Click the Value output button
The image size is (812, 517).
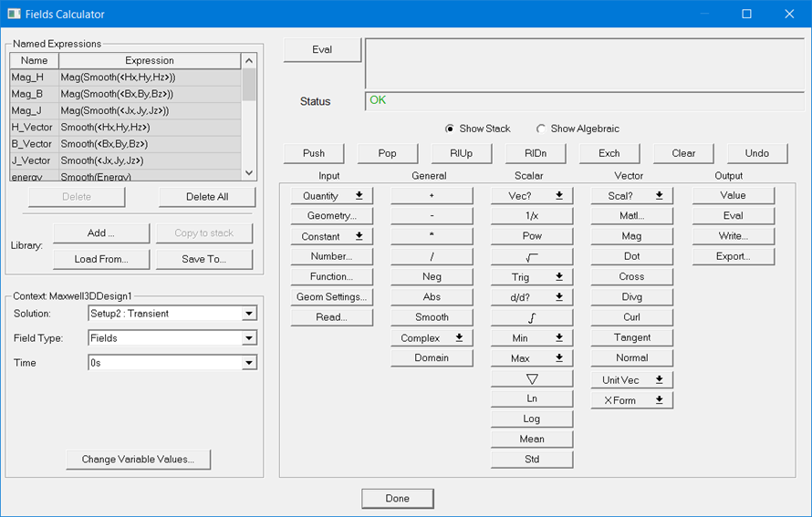coord(734,196)
